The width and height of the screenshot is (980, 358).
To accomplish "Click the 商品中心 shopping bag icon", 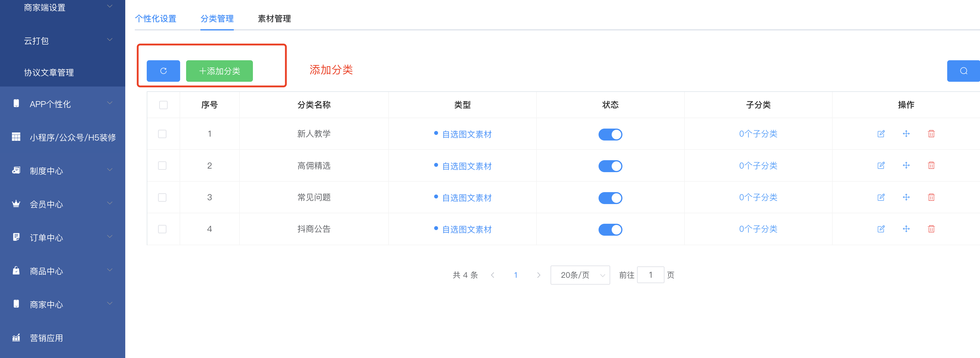I will click(x=16, y=271).
